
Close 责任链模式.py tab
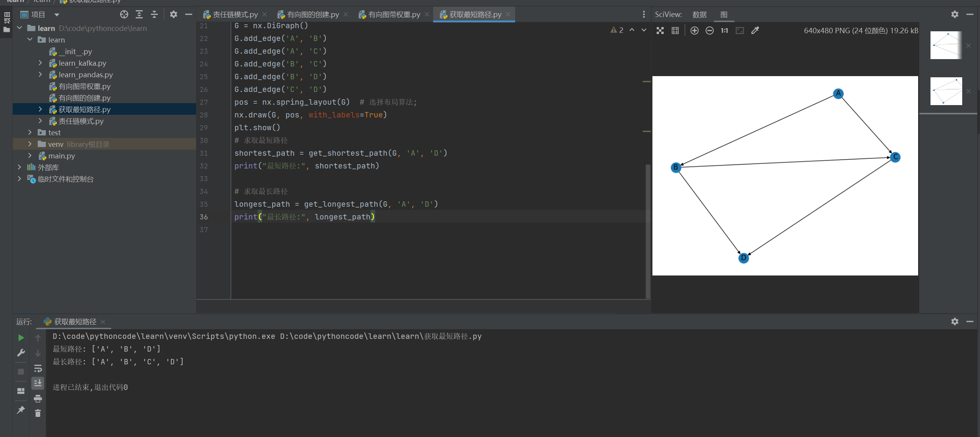coord(265,15)
